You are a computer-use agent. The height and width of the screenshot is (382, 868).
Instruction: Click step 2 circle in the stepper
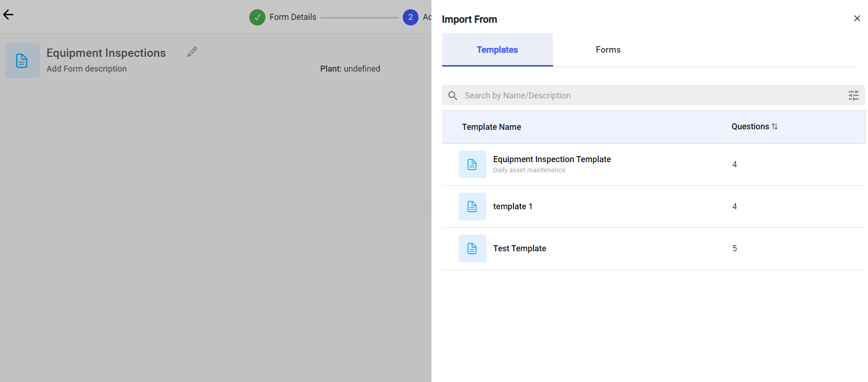pos(410,17)
